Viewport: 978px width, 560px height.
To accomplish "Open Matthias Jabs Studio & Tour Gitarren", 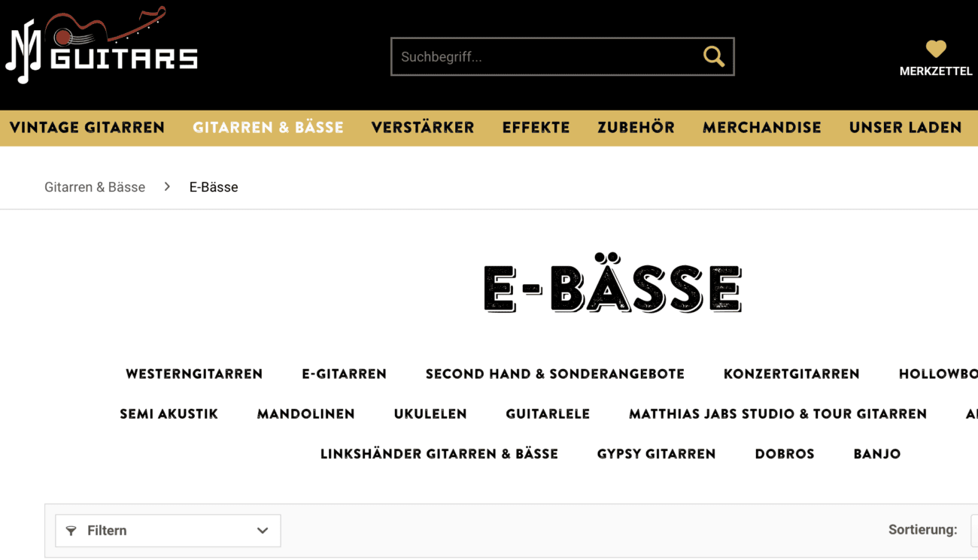I will tap(778, 414).
